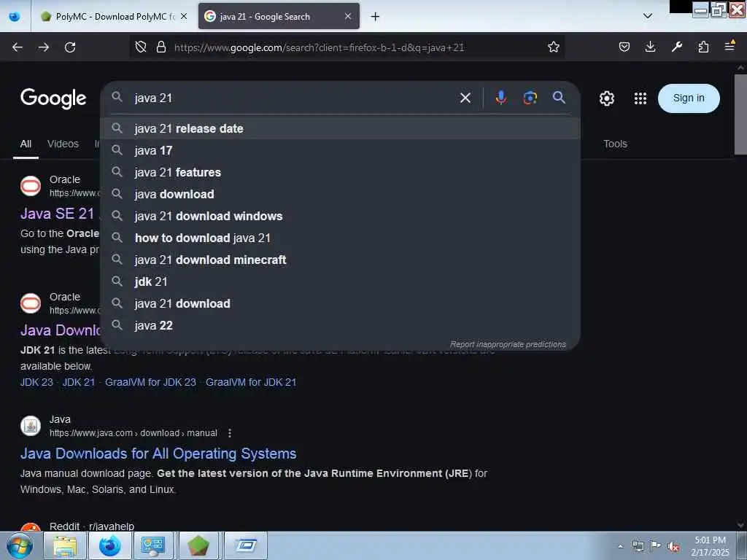Choose suggestion how to download java 21
The width and height of the screenshot is (747, 560).
click(x=341, y=238)
